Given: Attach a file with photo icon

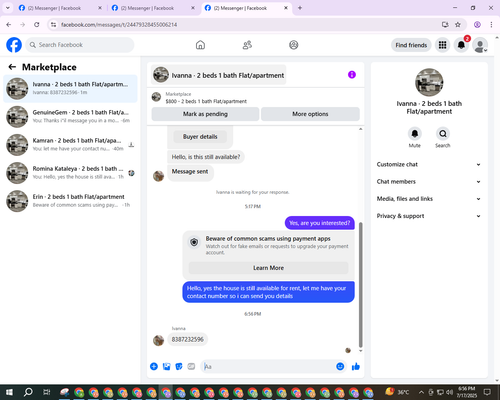Looking at the screenshot, I should click(x=166, y=367).
